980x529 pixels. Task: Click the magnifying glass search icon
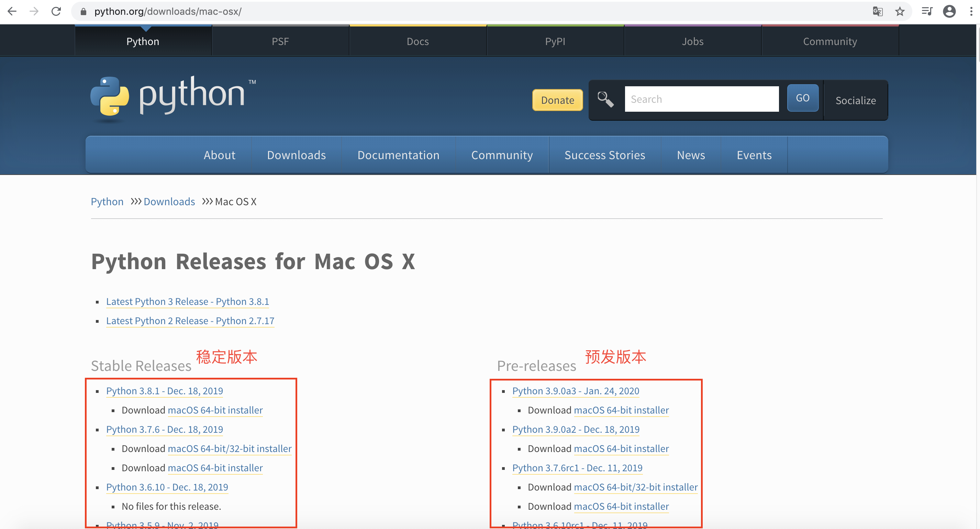605,100
